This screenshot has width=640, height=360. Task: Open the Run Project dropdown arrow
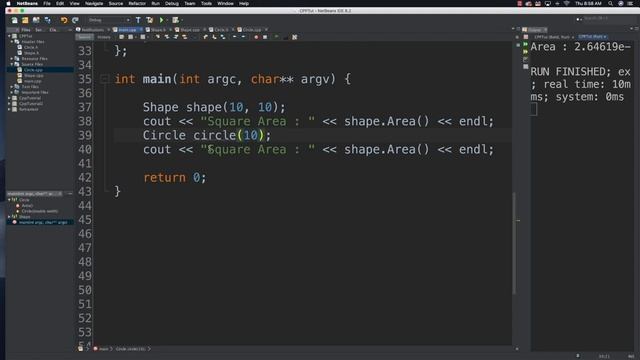[x=167, y=20]
